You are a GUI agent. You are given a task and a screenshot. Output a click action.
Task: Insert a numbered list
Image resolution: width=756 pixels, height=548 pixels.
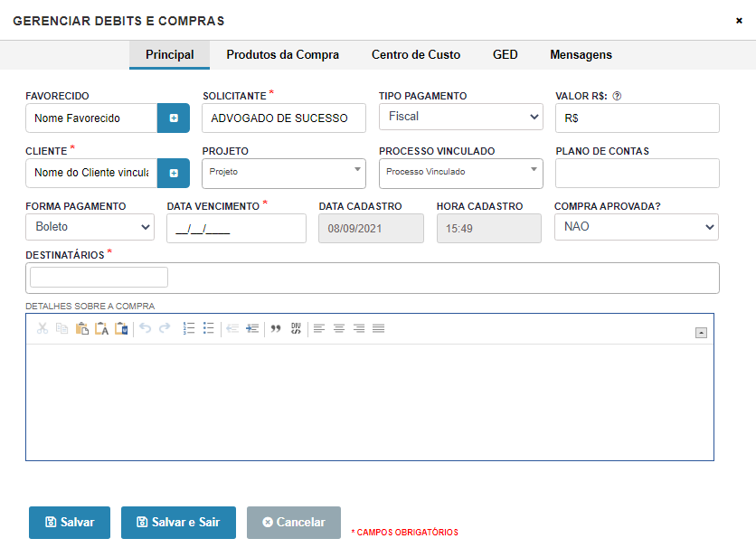(x=188, y=328)
